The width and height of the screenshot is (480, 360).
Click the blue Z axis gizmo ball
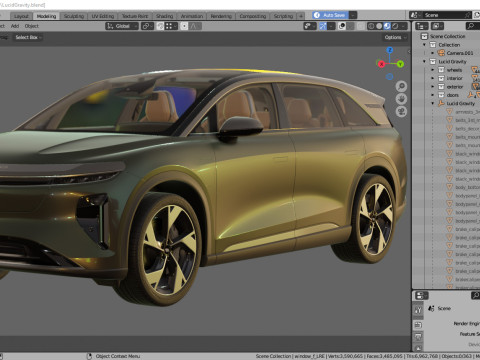[390, 50]
